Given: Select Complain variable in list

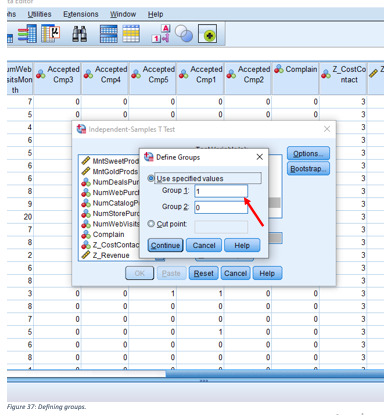Looking at the screenshot, I should pyautogui.click(x=103, y=234).
